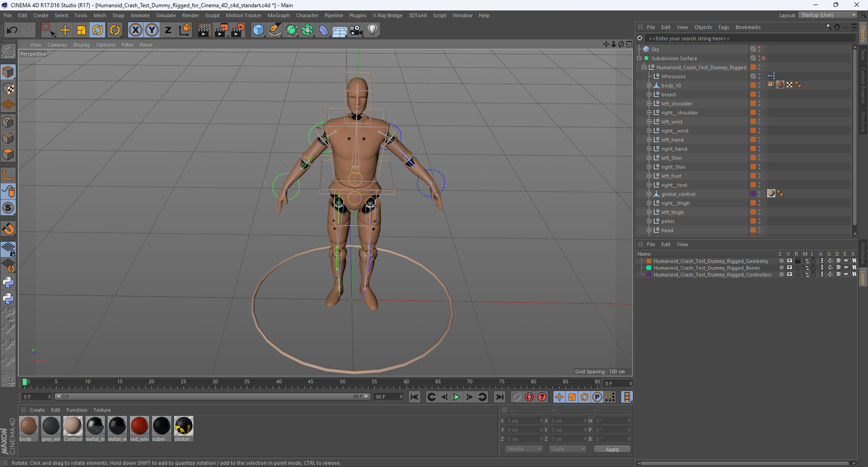
Task: Toggle breast object visibility dots
Action: [759, 94]
